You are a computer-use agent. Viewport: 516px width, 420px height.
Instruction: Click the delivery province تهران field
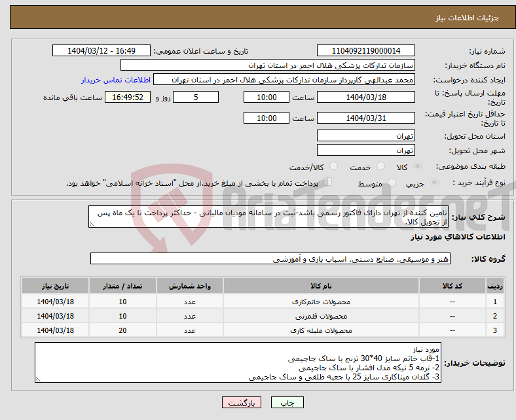pyautogui.click(x=365, y=135)
